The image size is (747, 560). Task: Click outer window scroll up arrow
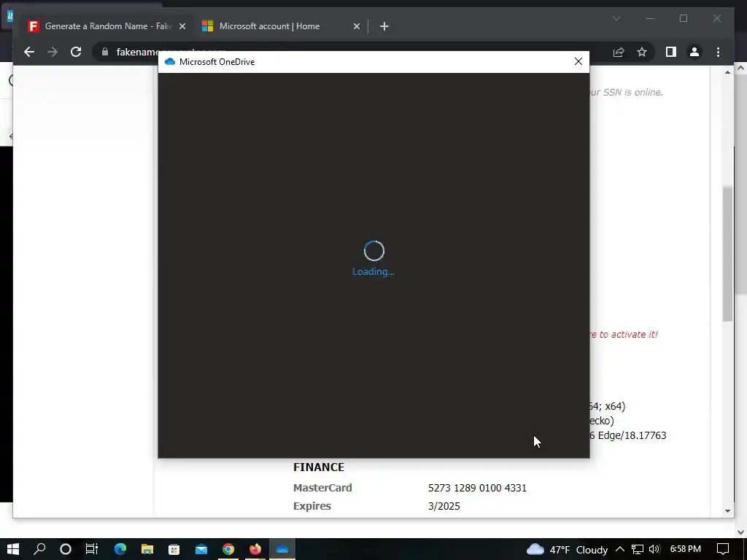(741, 68)
